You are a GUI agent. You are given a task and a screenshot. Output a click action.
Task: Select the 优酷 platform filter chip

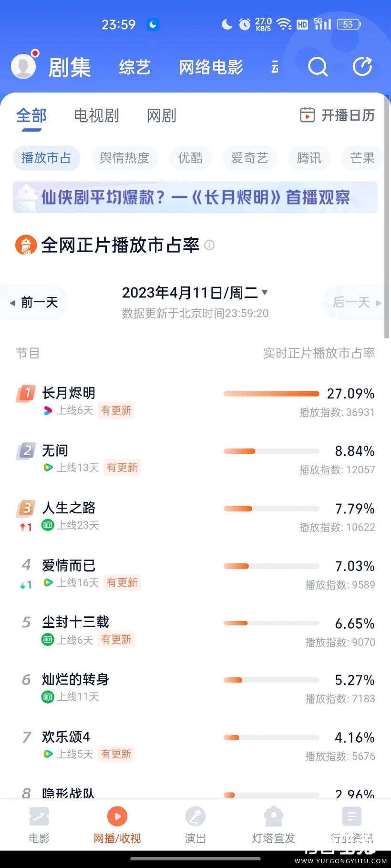point(190,158)
